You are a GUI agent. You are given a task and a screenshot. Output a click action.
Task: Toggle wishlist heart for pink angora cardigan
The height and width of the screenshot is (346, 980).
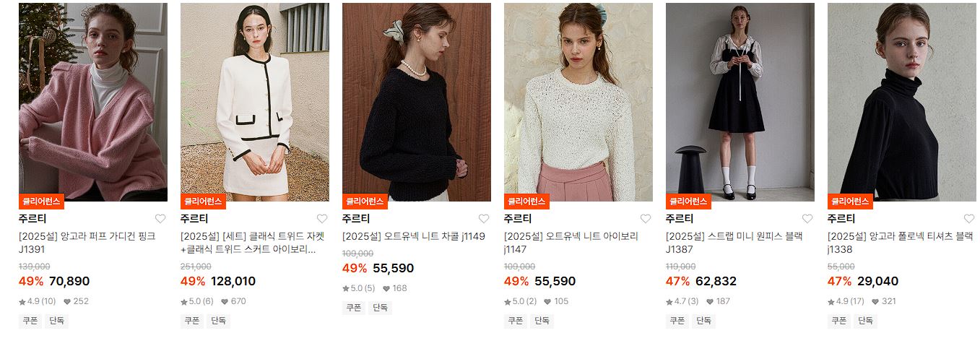tap(160, 219)
